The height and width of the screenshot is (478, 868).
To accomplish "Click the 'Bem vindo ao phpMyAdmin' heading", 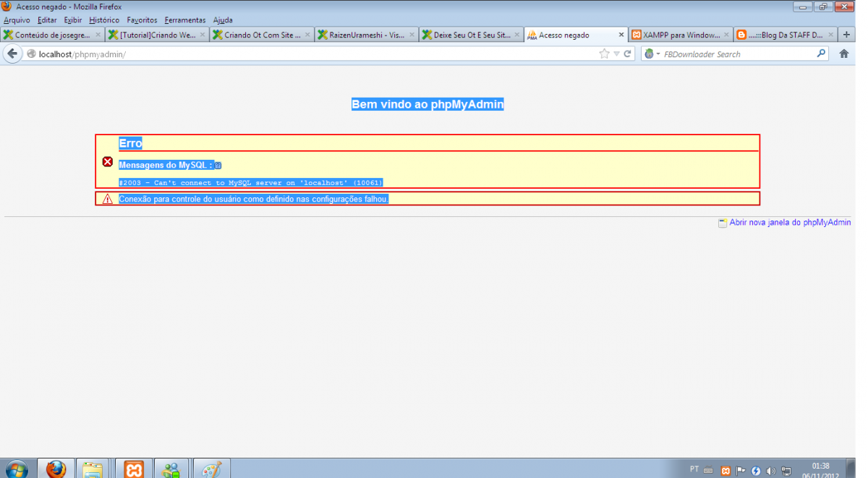I will coord(427,105).
